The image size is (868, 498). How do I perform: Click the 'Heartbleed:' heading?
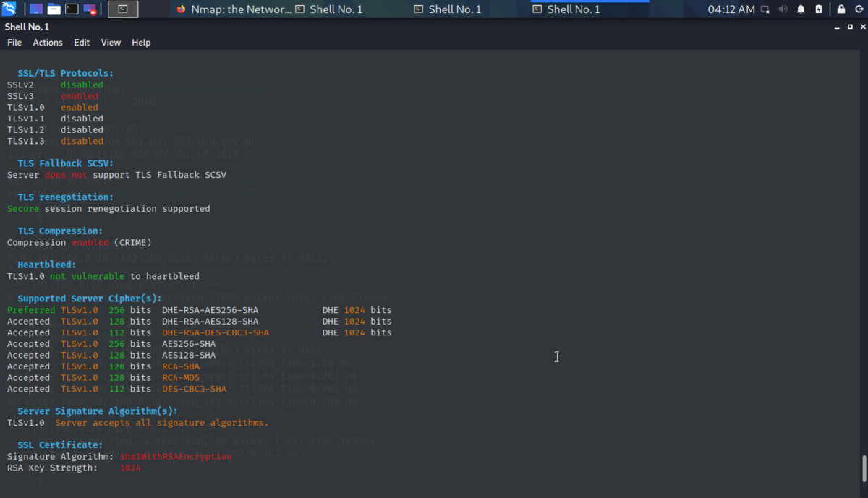(47, 265)
